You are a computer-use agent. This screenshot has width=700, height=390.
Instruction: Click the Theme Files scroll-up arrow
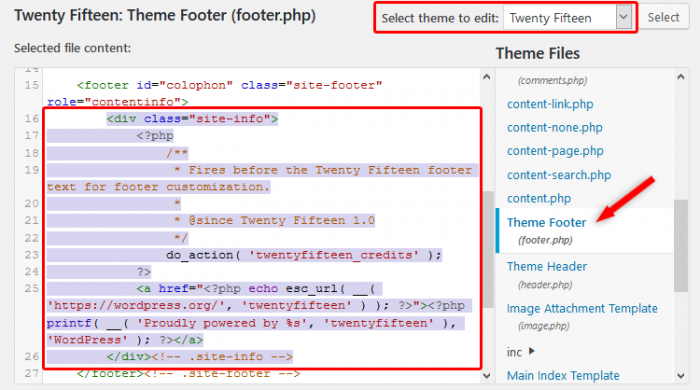(680, 77)
